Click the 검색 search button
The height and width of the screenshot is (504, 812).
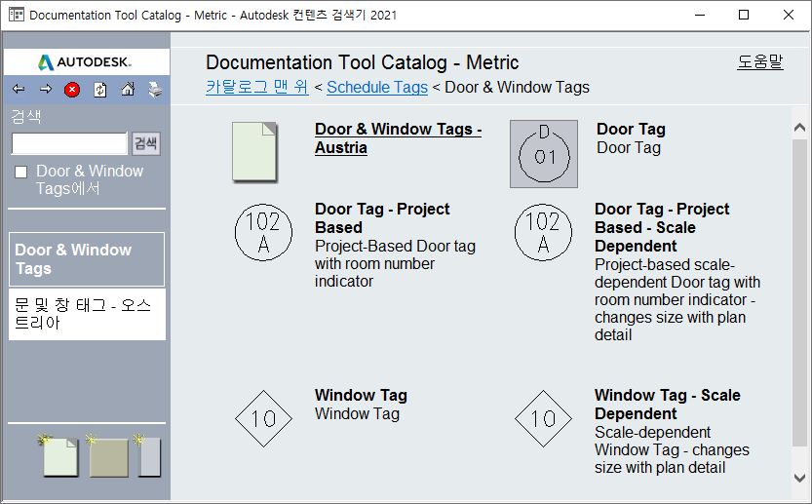point(146,143)
